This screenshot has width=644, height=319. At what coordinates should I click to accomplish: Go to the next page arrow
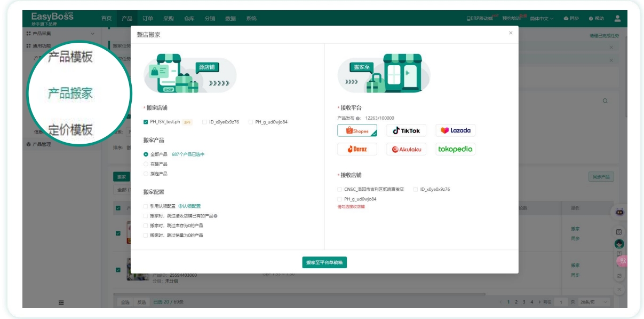(x=539, y=302)
